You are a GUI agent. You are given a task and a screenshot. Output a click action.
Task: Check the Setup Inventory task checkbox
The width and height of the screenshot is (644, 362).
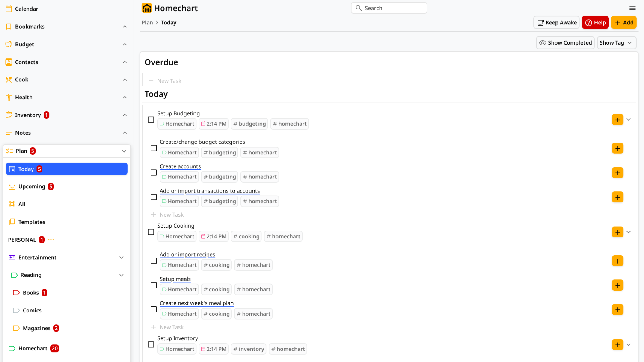tap(151, 345)
